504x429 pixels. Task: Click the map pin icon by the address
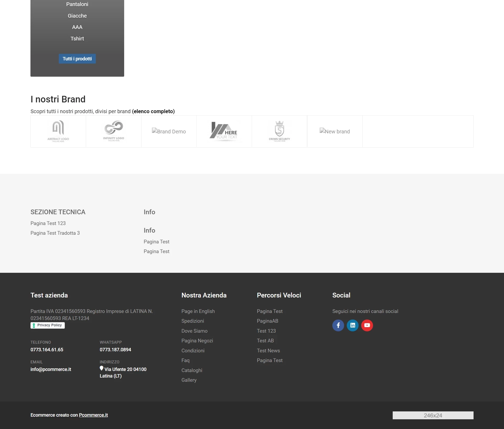(x=102, y=368)
